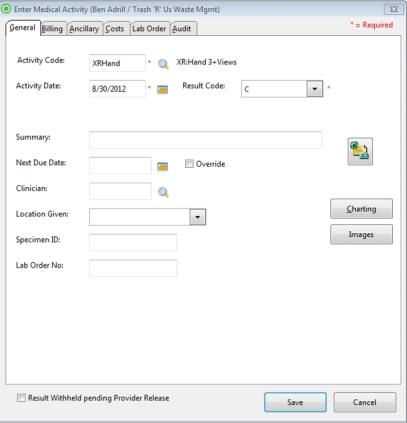Viewport: 407px width, 423px height.
Task: Switch to the Billing tab
Action: point(52,29)
